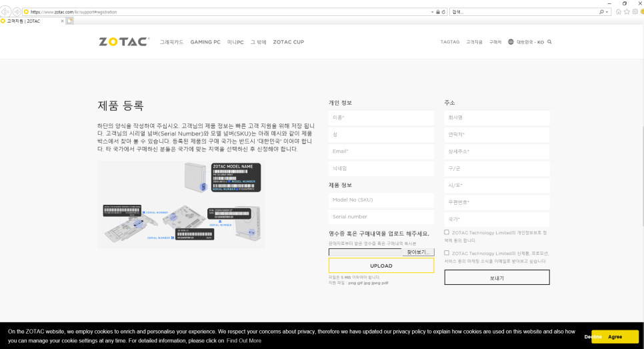Click the 이름 name input field
This screenshot has height=349, width=644.
[381, 117]
